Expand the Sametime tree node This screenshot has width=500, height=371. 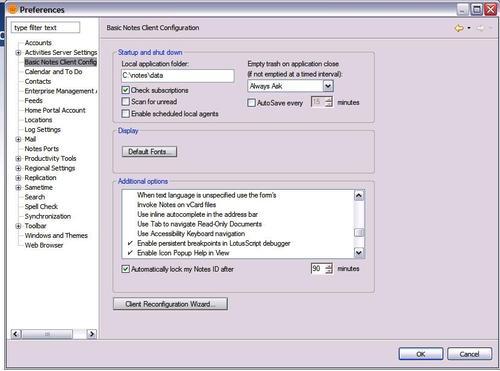coord(18,188)
